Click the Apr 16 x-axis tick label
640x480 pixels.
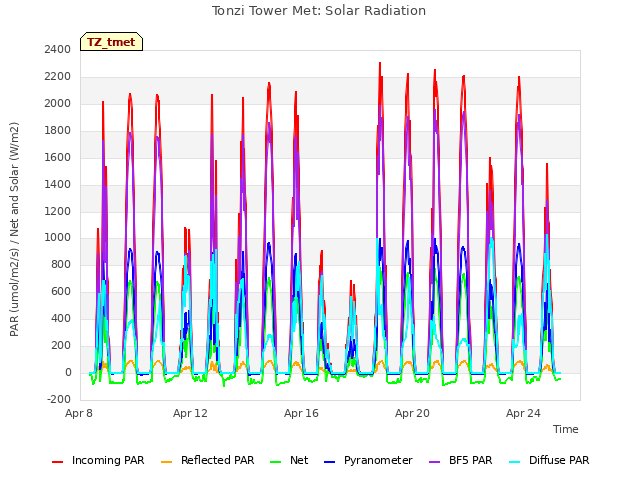301,413
